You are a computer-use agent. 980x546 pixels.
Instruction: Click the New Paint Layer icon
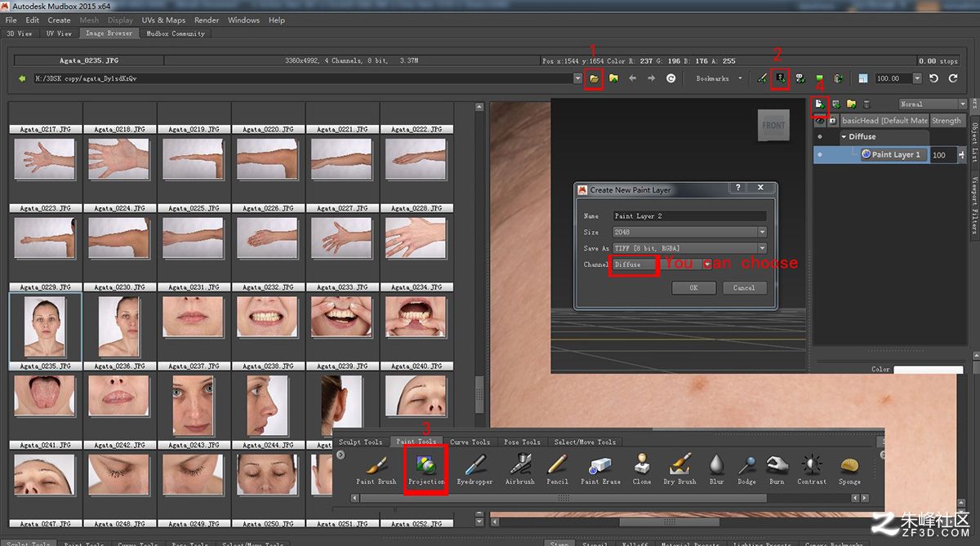pyautogui.click(x=819, y=104)
